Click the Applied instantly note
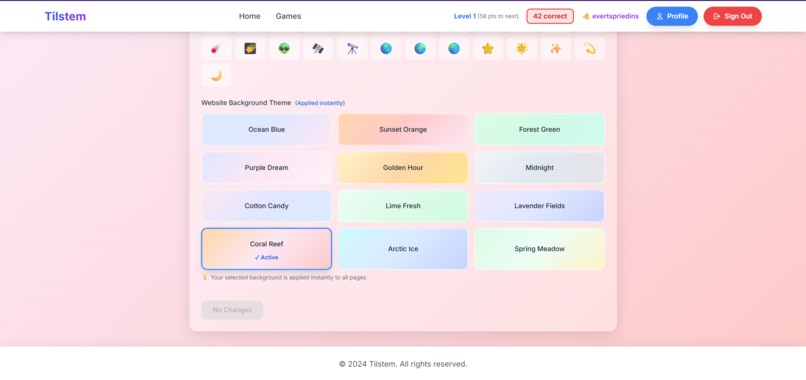Screen dimensions: 806x380 (x=320, y=103)
